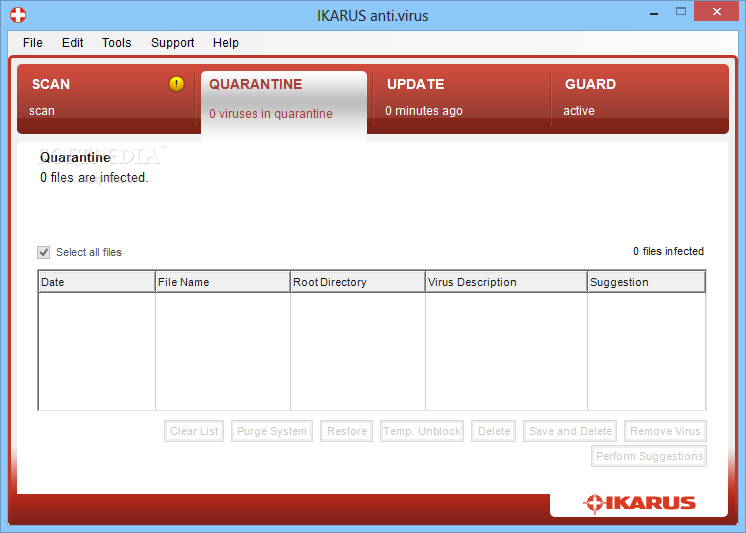This screenshot has height=533, width=746.
Task: Click the IKARUS red cross app icon
Action: pos(18,15)
